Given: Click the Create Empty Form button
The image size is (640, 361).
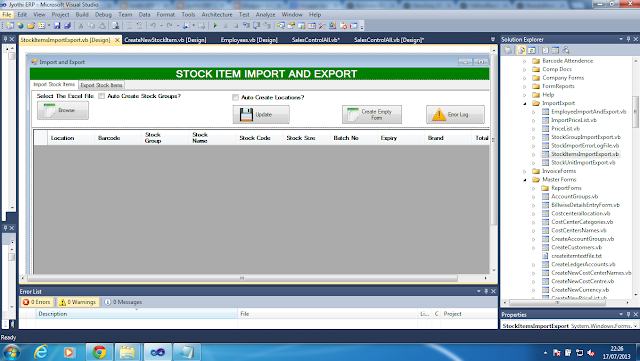Looking at the screenshot, I should pyautogui.click(x=372, y=114).
